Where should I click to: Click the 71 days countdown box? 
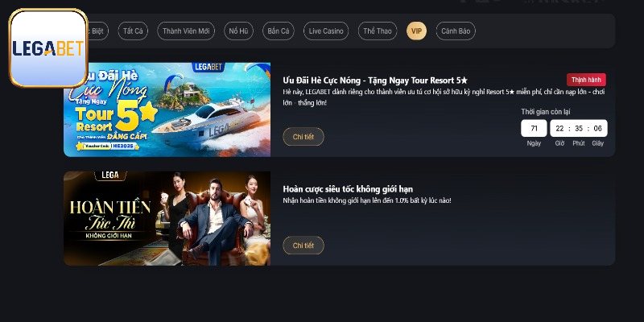tap(534, 128)
